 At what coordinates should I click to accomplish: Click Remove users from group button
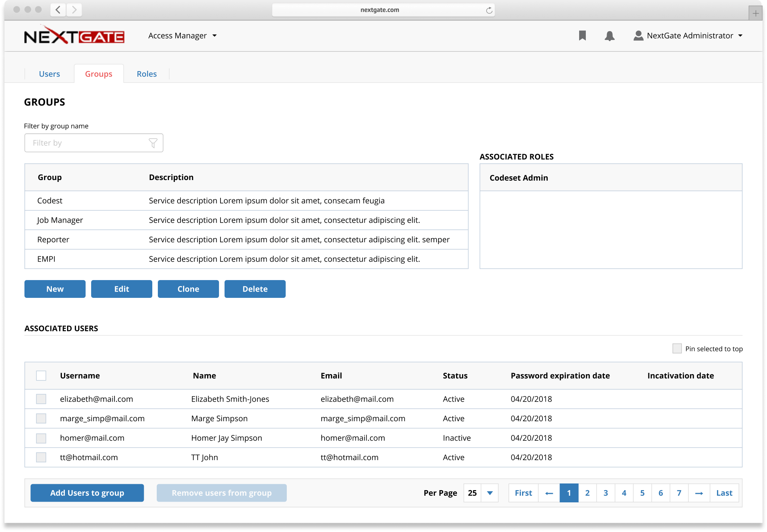coord(222,493)
